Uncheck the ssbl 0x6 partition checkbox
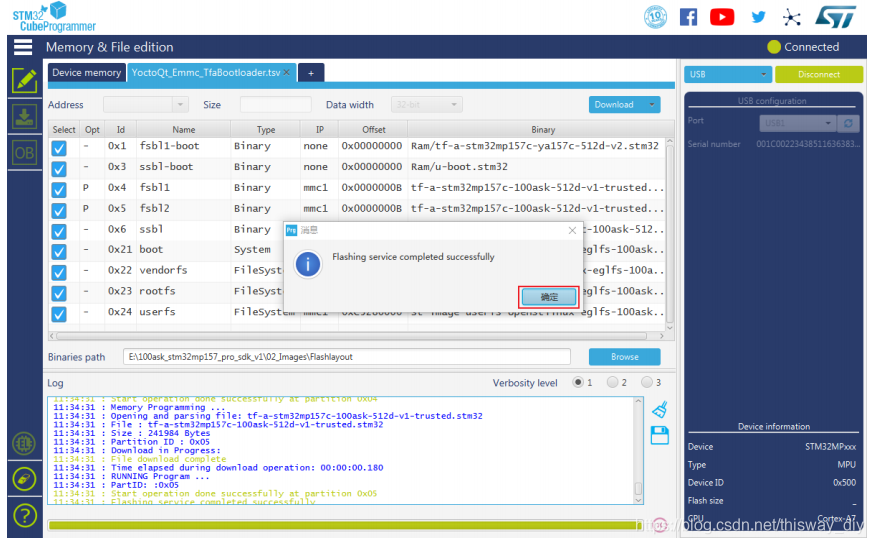This screenshot has width=874, height=544. (x=59, y=231)
